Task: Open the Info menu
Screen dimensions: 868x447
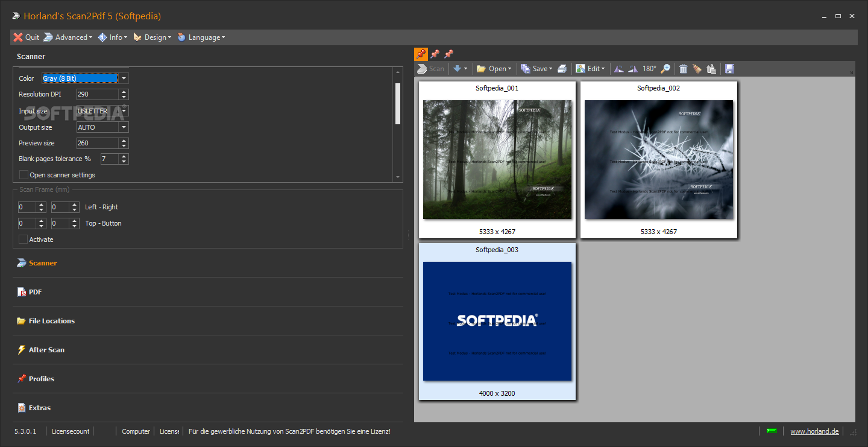Action: point(113,37)
